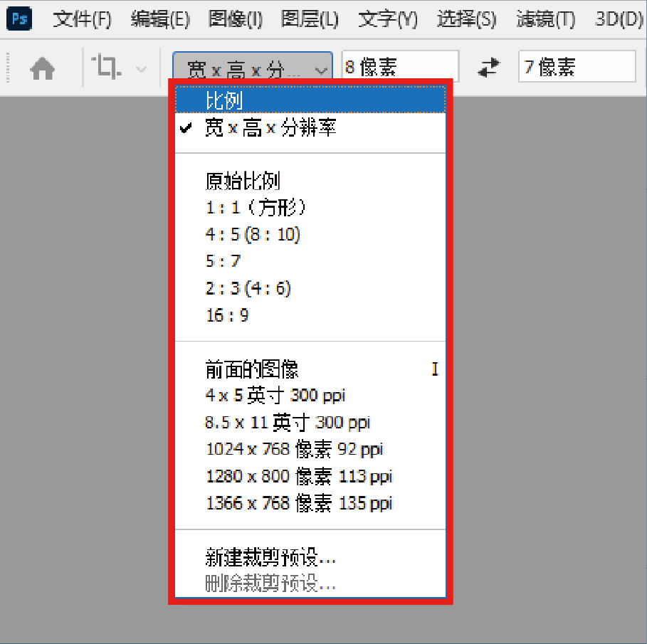647x644 pixels.
Task: Click the width field showing 8 像素
Action: click(x=399, y=68)
